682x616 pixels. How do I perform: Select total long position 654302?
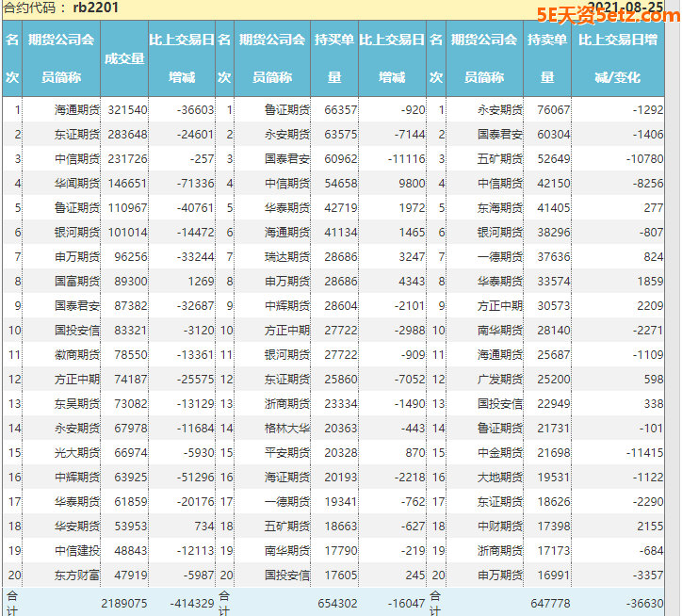click(337, 604)
